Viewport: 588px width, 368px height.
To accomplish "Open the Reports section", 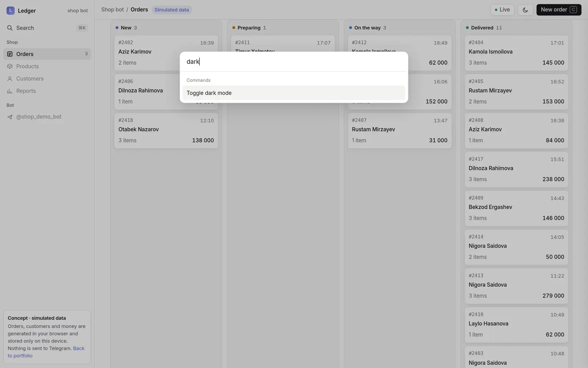I will click(x=47, y=91).
